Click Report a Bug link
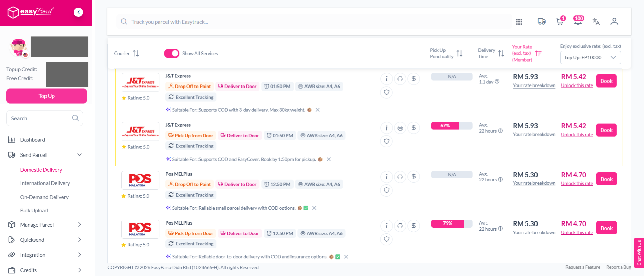Viewport: 644px width, 276px height. point(618,267)
